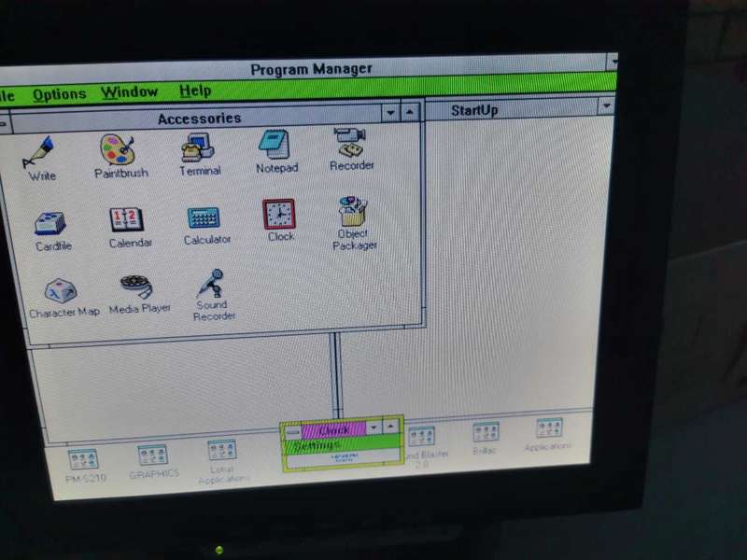Minimize the small Clock window
Screen dimensions: 747x560
[x=374, y=427]
